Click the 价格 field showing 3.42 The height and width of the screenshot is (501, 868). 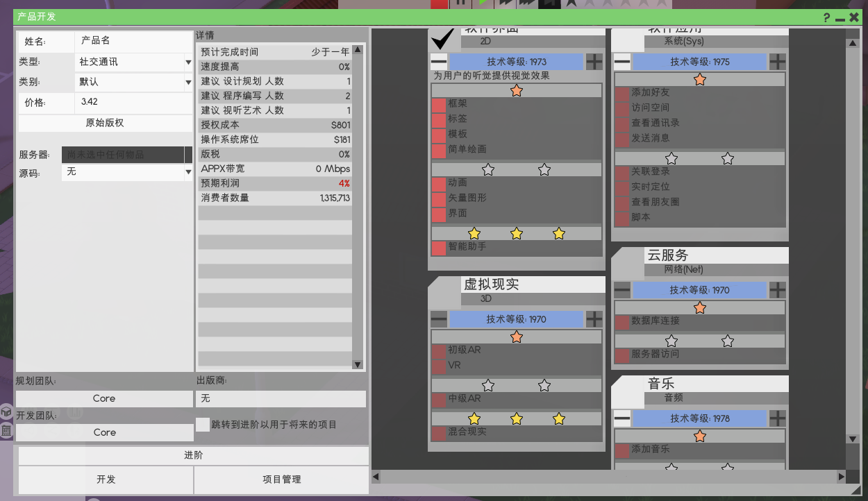(x=133, y=102)
